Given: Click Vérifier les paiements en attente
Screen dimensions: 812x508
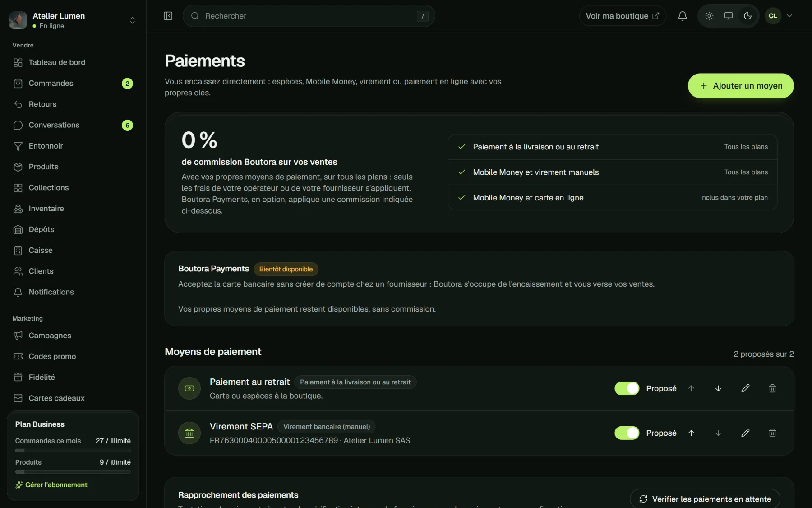Looking at the screenshot, I should click(705, 499).
